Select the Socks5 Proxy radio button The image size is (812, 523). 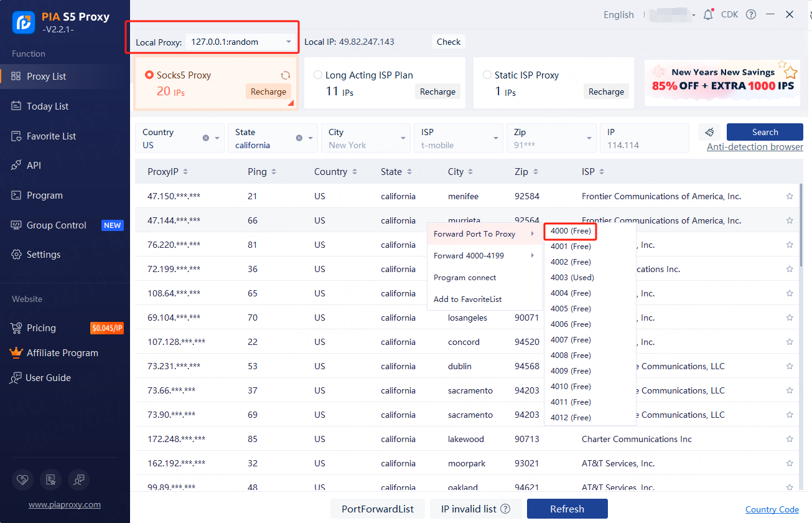(x=149, y=75)
